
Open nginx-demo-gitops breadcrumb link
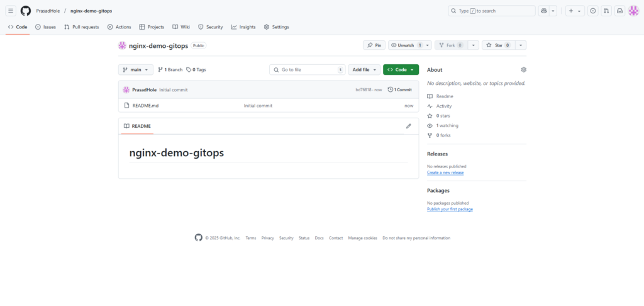pyautogui.click(x=91, y=11)
